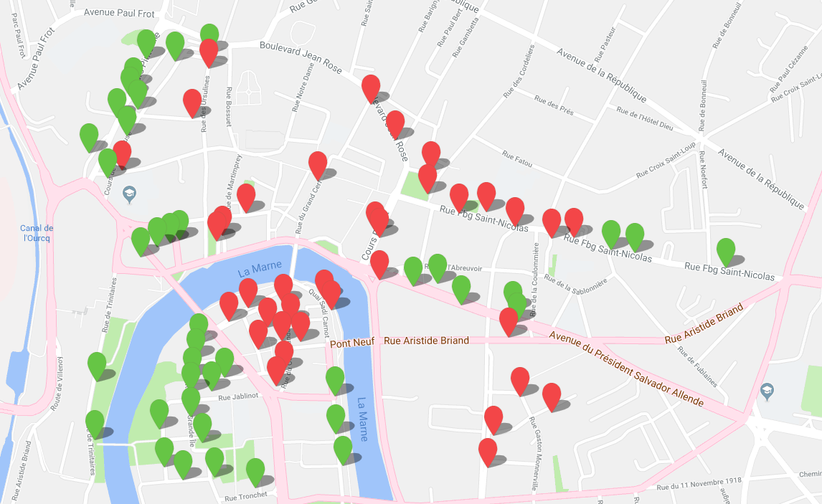Click the green marker beside Rue Tronchet label
Screen dimensions: 822x504
pos(255,471)
